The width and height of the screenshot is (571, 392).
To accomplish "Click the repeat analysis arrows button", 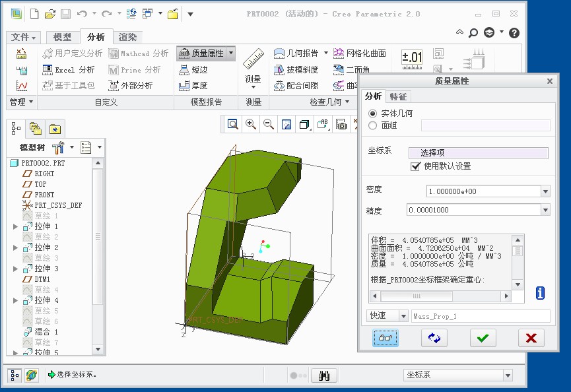I will 434,338.
